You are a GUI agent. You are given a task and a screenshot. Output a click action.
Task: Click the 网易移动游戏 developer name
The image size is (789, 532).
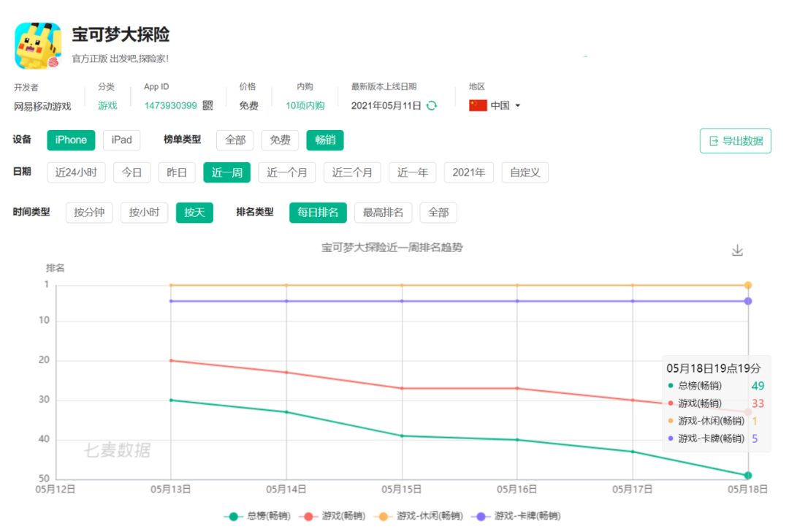(x=42, y=106)
